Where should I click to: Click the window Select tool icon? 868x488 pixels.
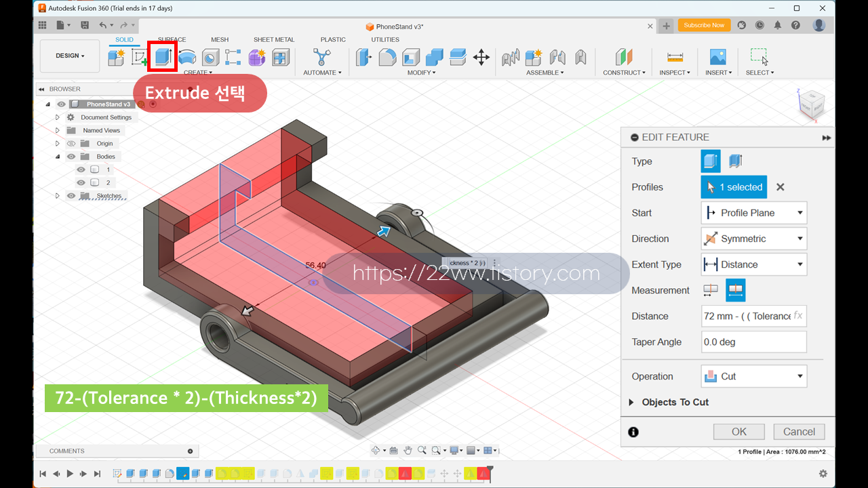click(759, 57)
